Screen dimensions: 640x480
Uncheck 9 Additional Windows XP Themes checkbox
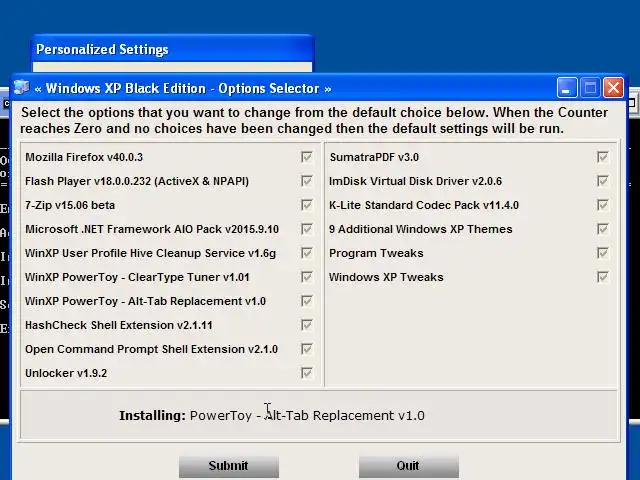(x=602, y=229)
